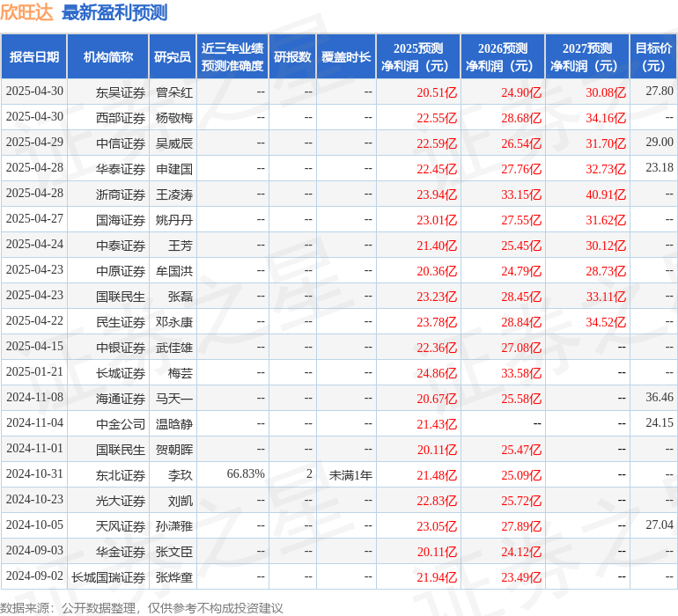Click the 2025-01-21 report date cell
The image size is (678, 616).
pos(34,372)
